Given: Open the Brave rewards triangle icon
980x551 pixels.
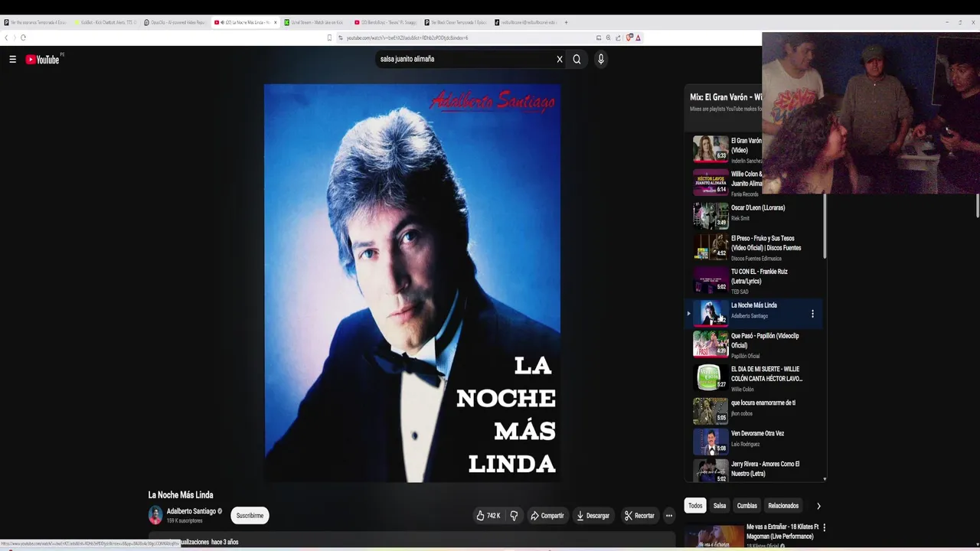Looking at the screenshot, I should pos(638,37).
